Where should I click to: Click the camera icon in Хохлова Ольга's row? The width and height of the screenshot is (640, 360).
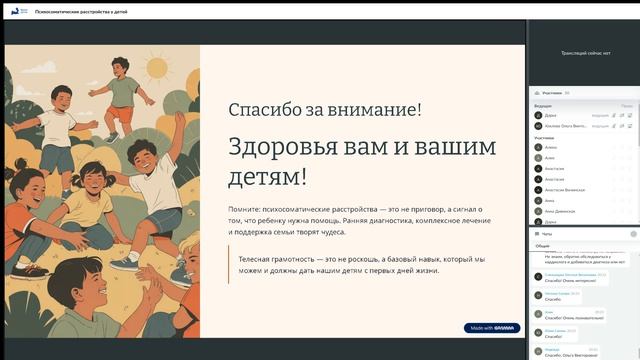coord(622,126)
